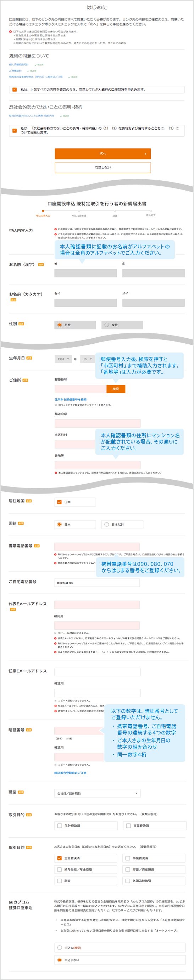The width and height of the screenshot is (194, 980).
Task: Click the 任意Eメールアドレス input field
Action: tap(97, 672)
